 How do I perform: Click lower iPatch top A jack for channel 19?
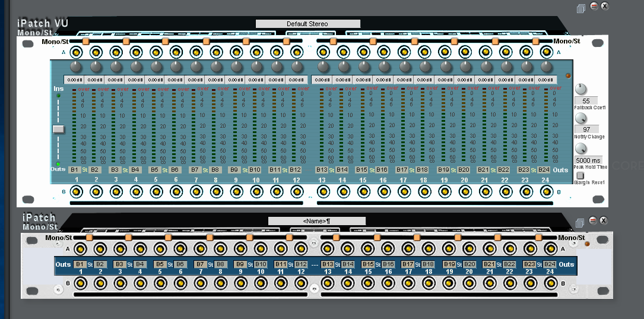[x=449, y=249]
